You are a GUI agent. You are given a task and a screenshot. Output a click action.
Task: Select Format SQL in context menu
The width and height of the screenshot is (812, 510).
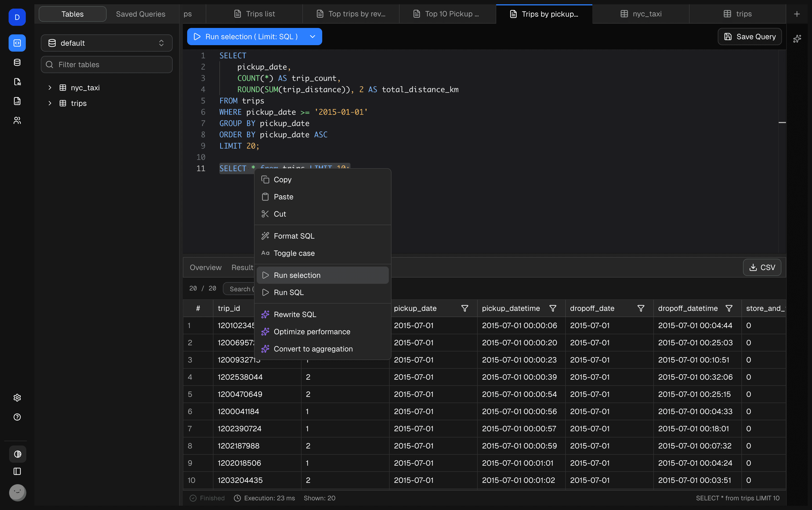322,236
